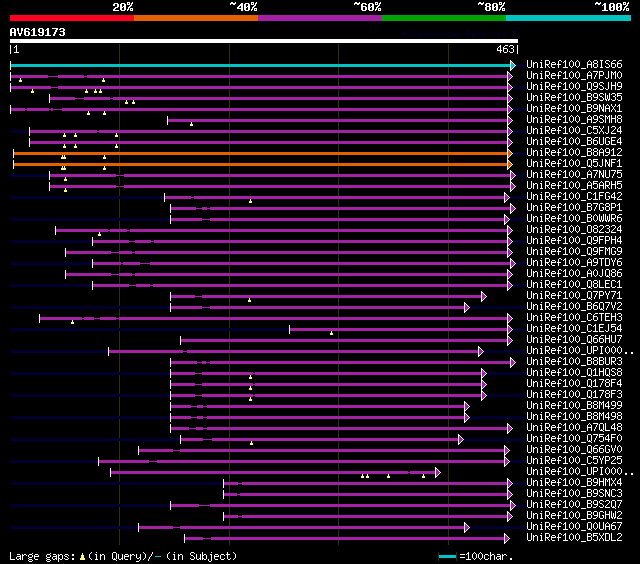The image size is (640, 564).
Task: Click the UniRef100_Q66HU7 label
Action: pos(574,340)
